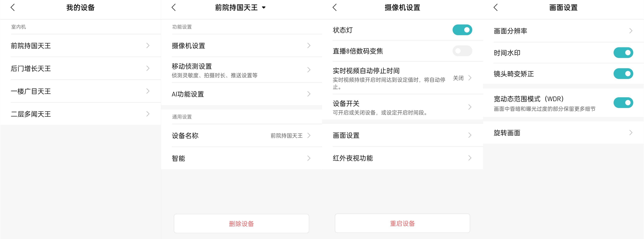Click chevron on 旋转画面 row
644x239 pixels.
point(631,133)
